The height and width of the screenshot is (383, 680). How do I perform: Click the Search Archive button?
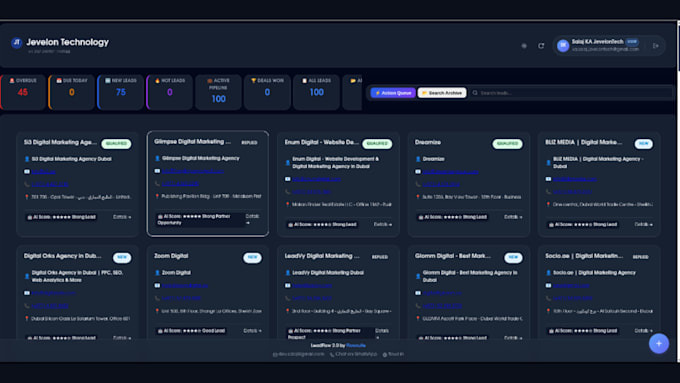pos(442,93)
